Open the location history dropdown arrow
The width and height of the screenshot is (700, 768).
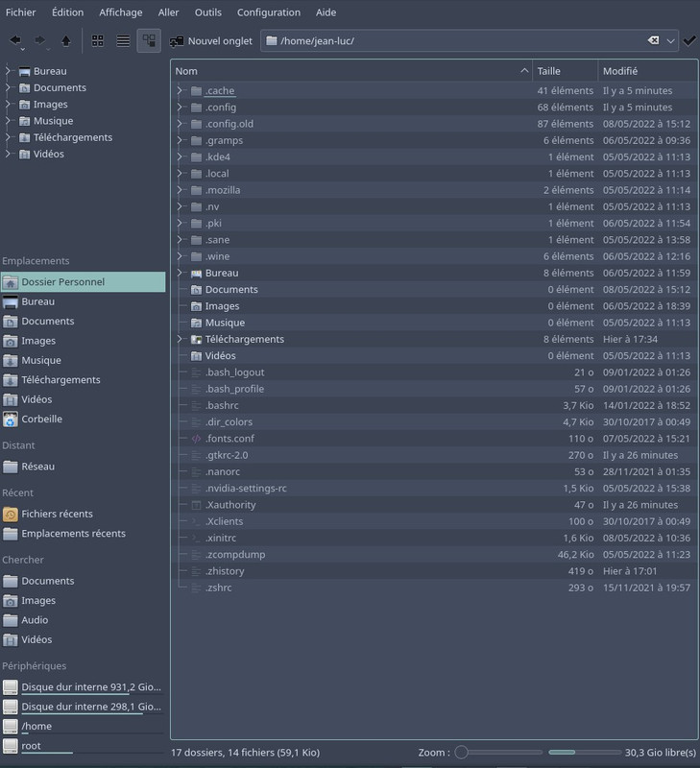click(x=670, y=41)
